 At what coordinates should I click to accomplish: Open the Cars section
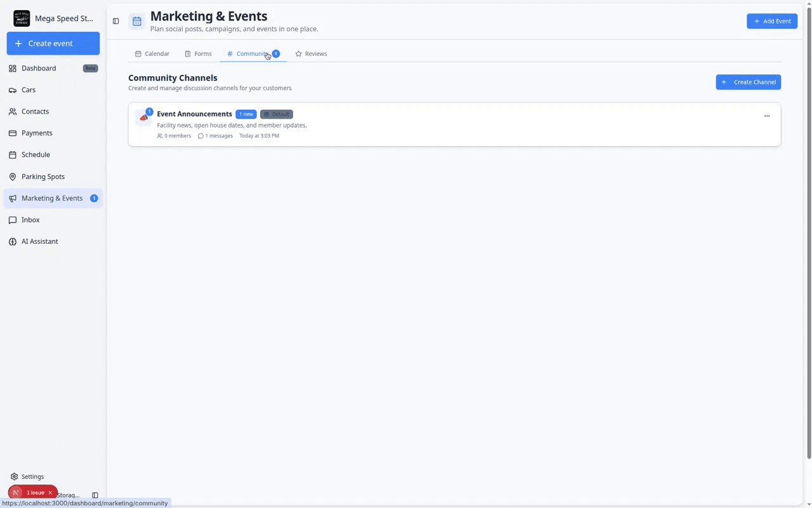pos(53,90)
